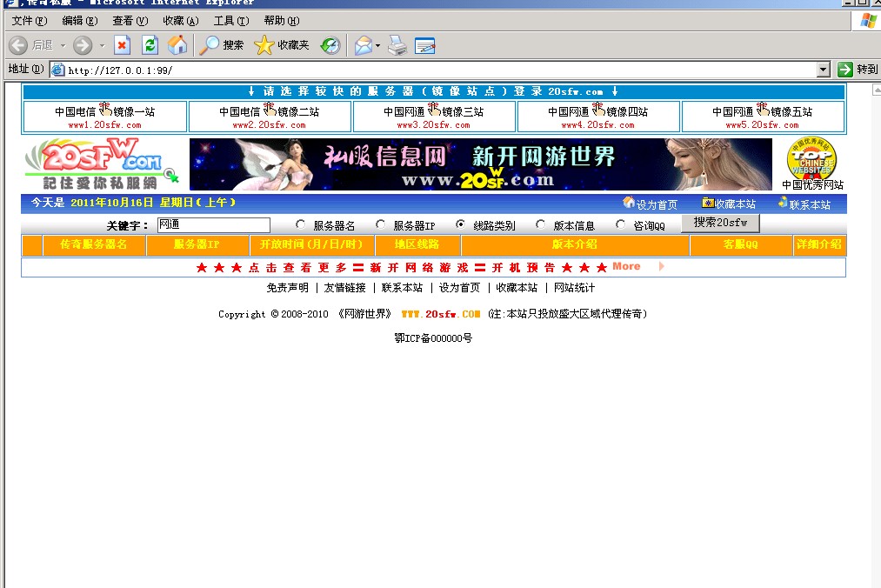881x588 pixels.
Task: Choose the 咨询QQ search option
Action: (621, 223)
